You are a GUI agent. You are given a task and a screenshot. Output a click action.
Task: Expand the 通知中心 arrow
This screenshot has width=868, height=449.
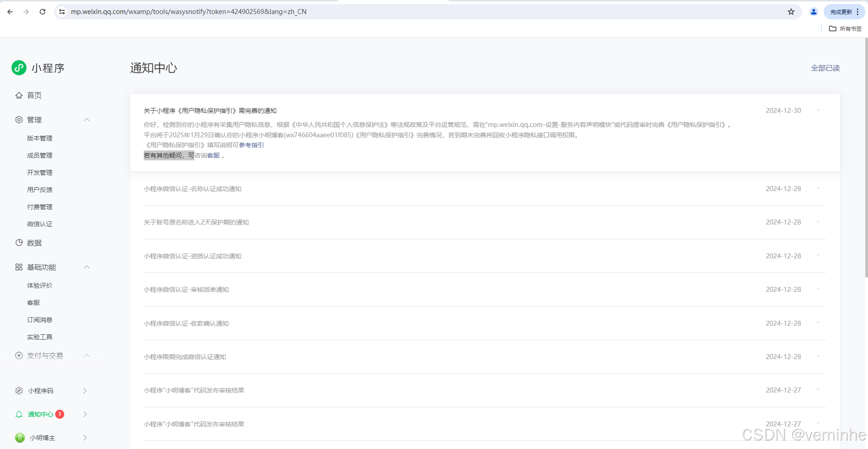tap(85, 414)
